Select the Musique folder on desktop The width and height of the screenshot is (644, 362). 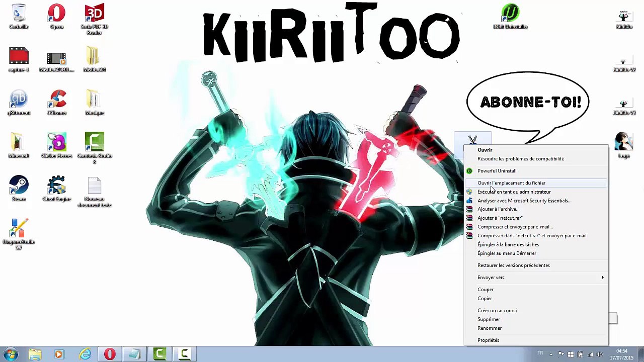click(95, 103)
